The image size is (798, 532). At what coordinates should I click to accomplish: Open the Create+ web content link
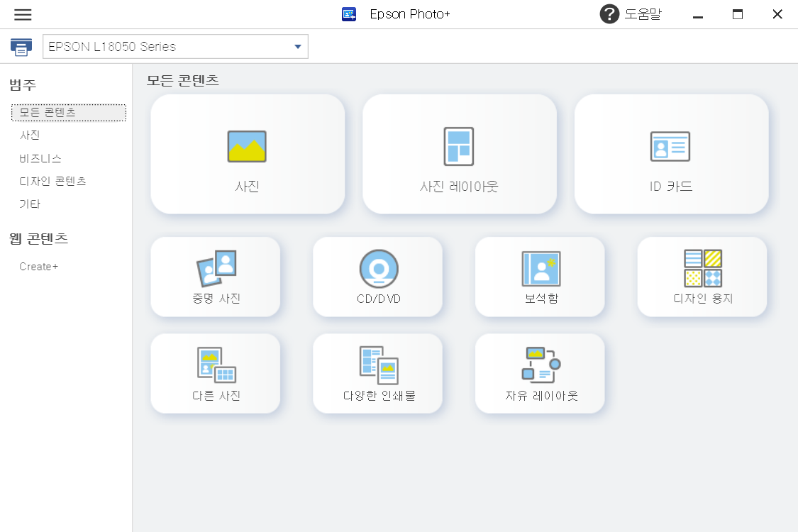39,267
